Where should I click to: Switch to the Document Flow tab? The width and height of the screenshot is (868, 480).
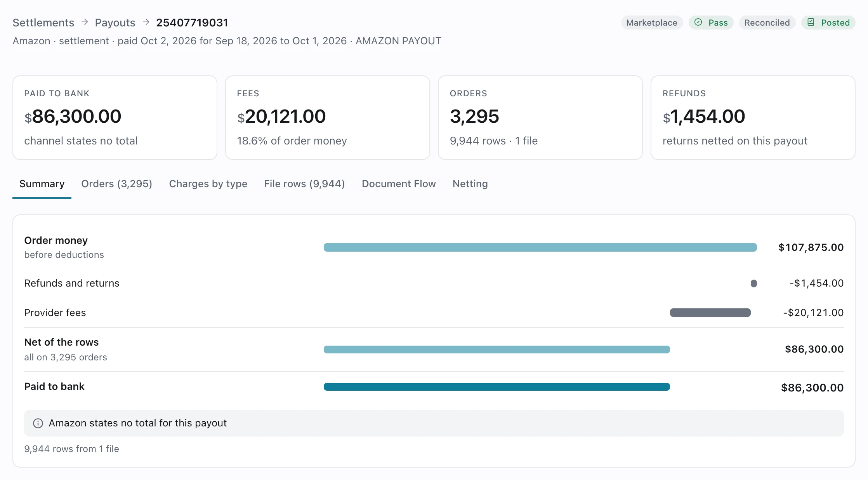tap(399, 184)
